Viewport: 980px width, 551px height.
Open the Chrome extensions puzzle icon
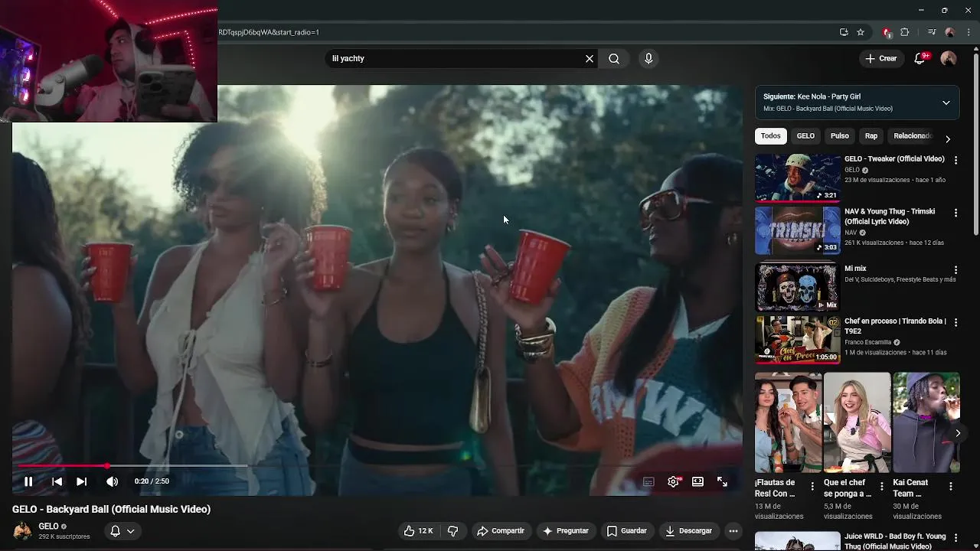click(905, 32)
